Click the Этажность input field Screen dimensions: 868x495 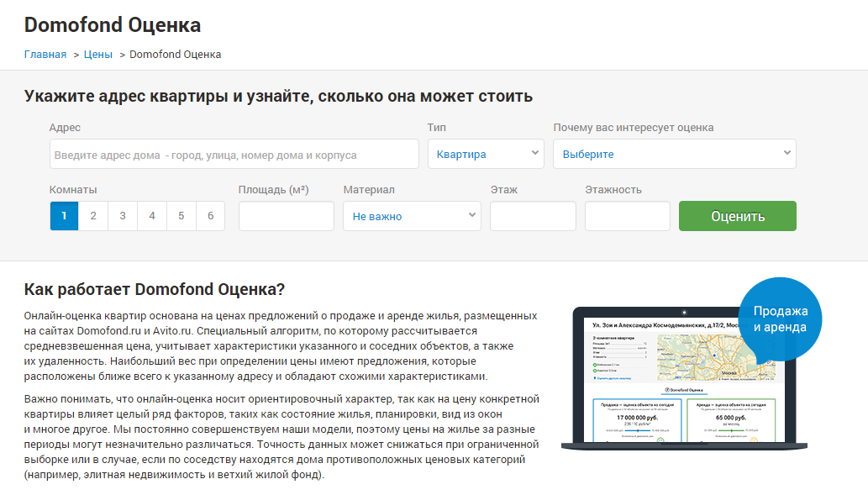coord(627,216)
